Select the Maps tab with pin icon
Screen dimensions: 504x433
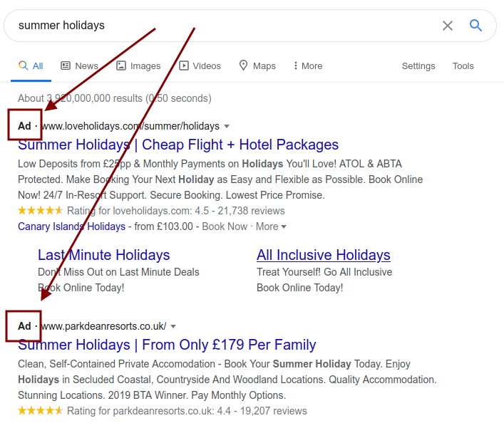pos(257,66)
